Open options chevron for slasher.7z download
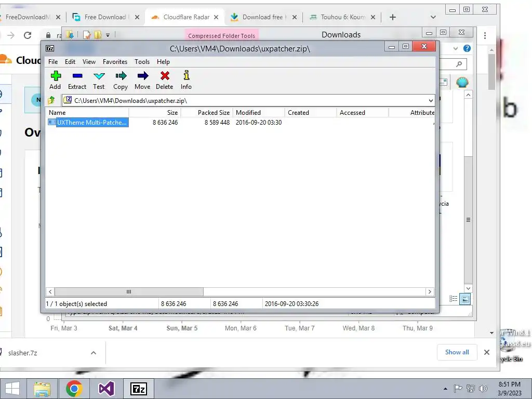 94,353
